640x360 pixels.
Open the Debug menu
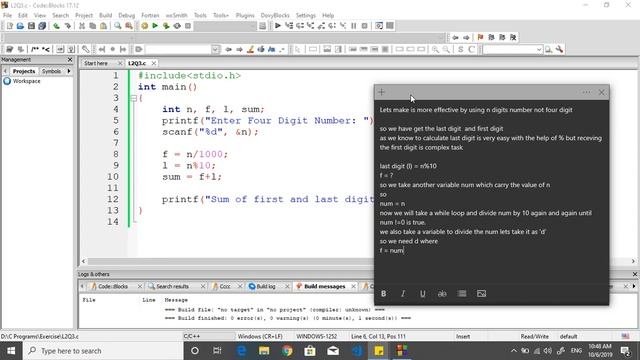[x=127, y=15]
